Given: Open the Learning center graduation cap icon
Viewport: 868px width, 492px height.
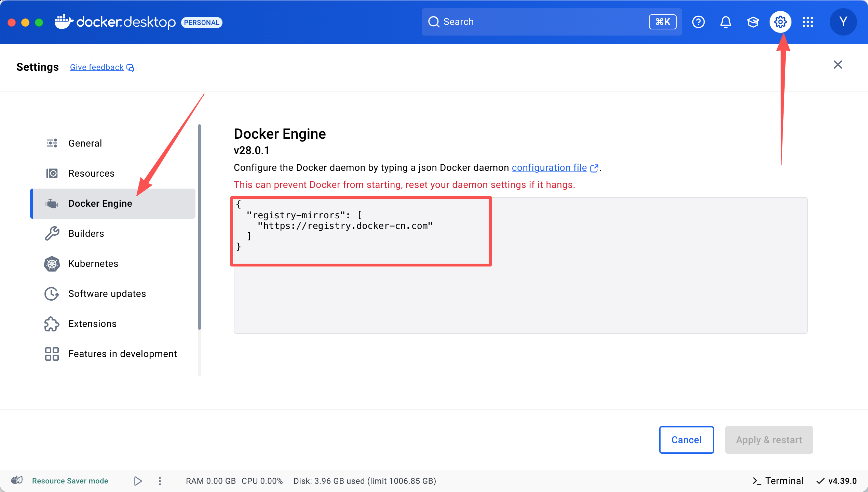Looking at the screenshot, I should (x=753, y=22).
